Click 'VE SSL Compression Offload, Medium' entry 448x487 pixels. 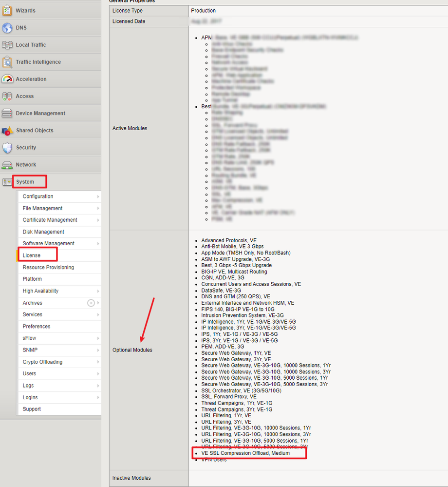coord(245,453)
